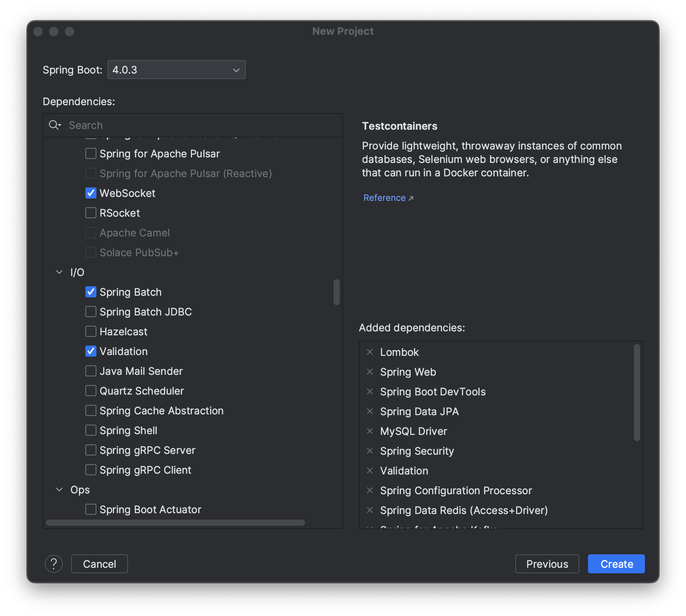The image size is (686, 616).
Task: Collapse the I/O category
Action: pos(59,272)
